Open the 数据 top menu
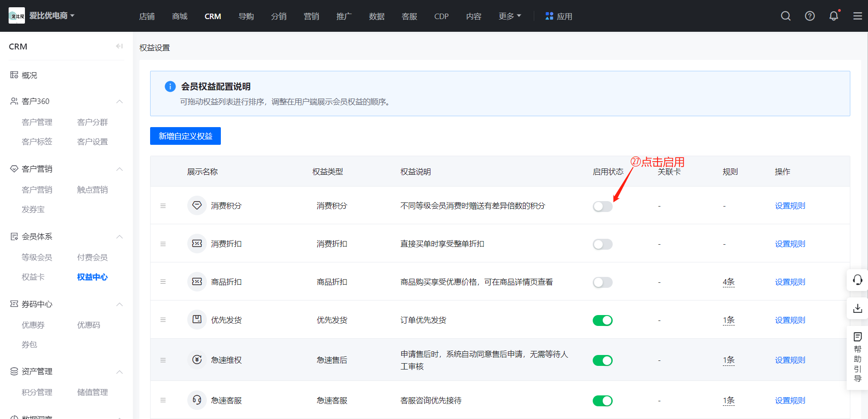 (x=376, y=16)
